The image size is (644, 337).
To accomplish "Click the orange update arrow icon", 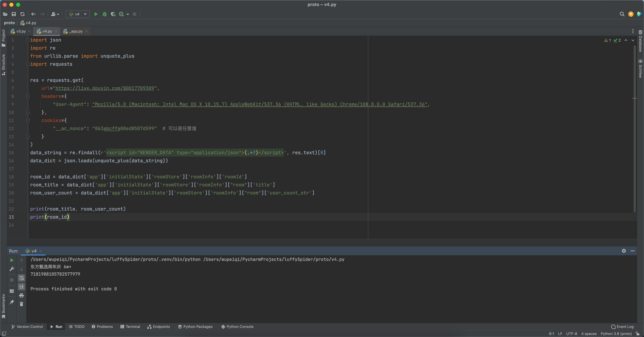I will [x=631, y=14].
